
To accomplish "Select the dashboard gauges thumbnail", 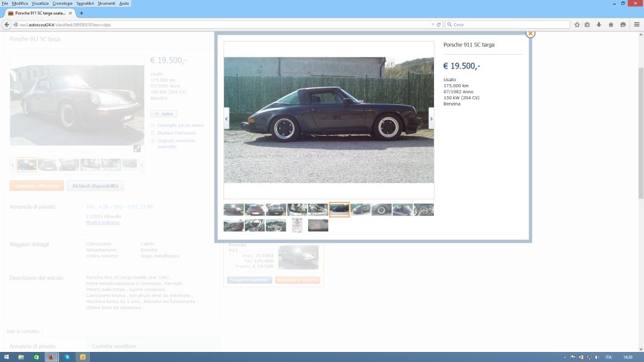I will click(424, 210).
